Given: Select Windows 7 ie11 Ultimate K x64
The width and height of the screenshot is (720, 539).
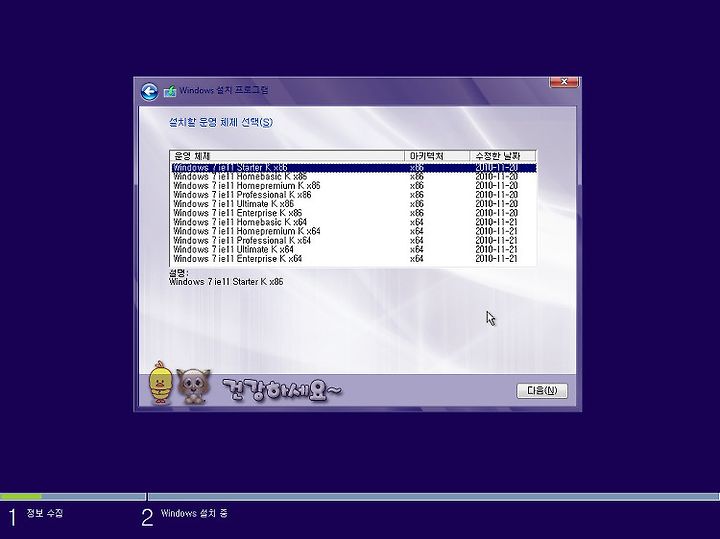Looking at the screenshot, I should click(354, 250).
